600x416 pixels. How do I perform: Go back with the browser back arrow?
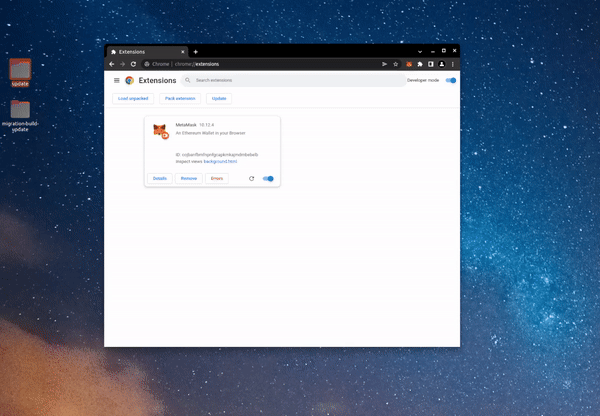[x=112, y=64]
